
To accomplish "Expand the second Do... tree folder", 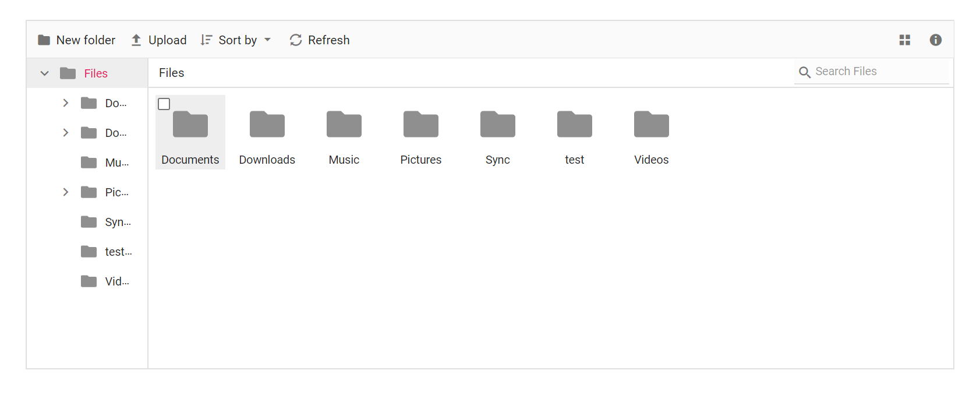I will [66, 133].
